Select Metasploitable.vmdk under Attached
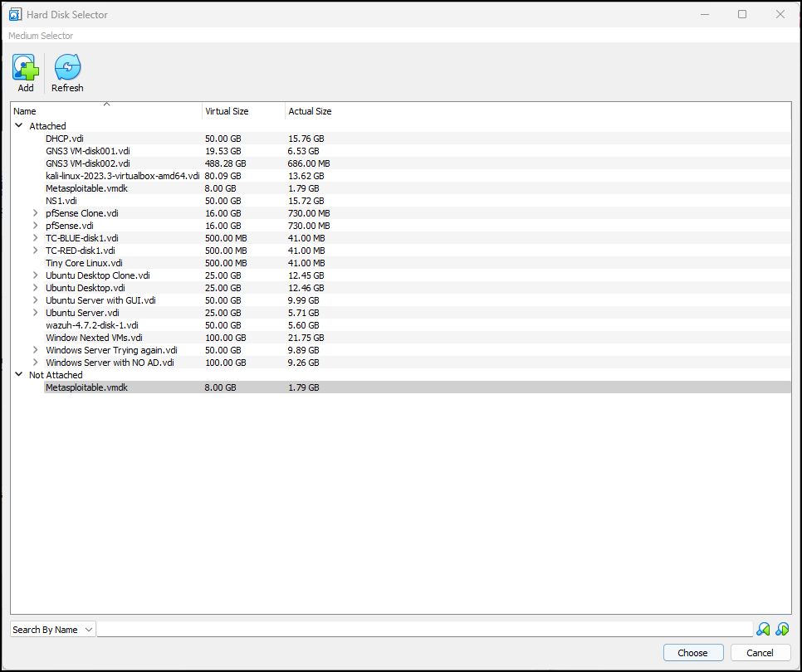 click(x=87, y=188)
